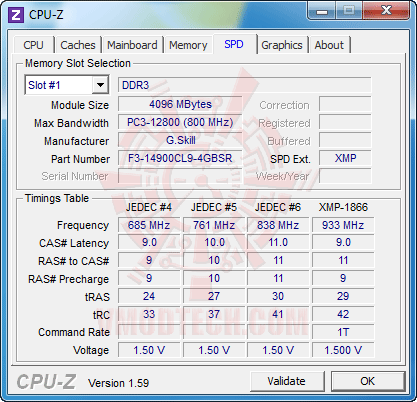Viewport: 417px width, 402px height.
Task: Click tRC value 37
Action: point(214,314)
